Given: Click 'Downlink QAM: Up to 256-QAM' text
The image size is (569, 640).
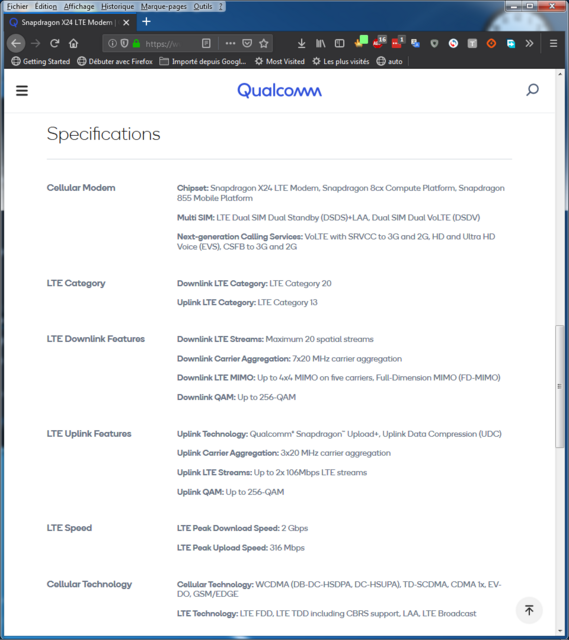Looking at the screenshot, I should [236, 397].
